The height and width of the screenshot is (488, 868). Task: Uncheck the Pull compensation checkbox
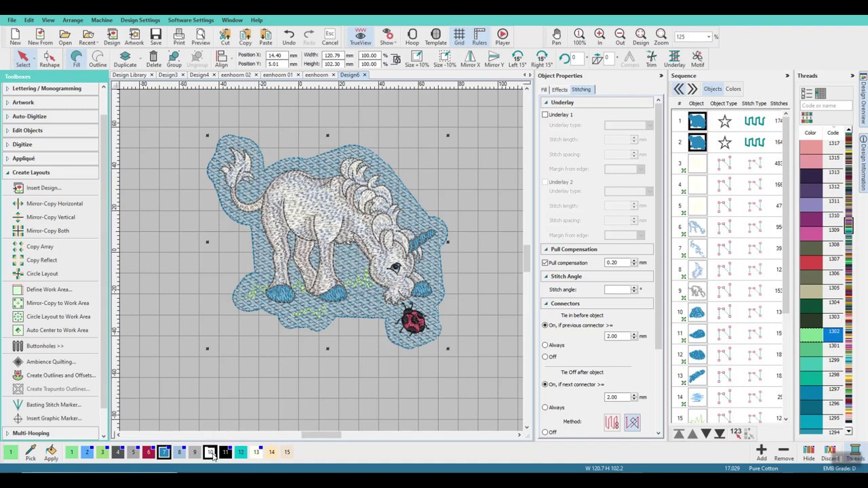[545, 262]
